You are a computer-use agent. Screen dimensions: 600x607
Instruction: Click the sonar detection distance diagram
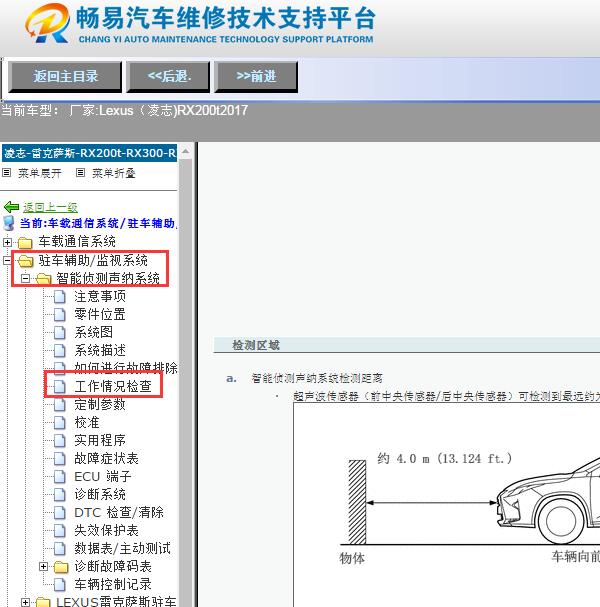point(447,505)
